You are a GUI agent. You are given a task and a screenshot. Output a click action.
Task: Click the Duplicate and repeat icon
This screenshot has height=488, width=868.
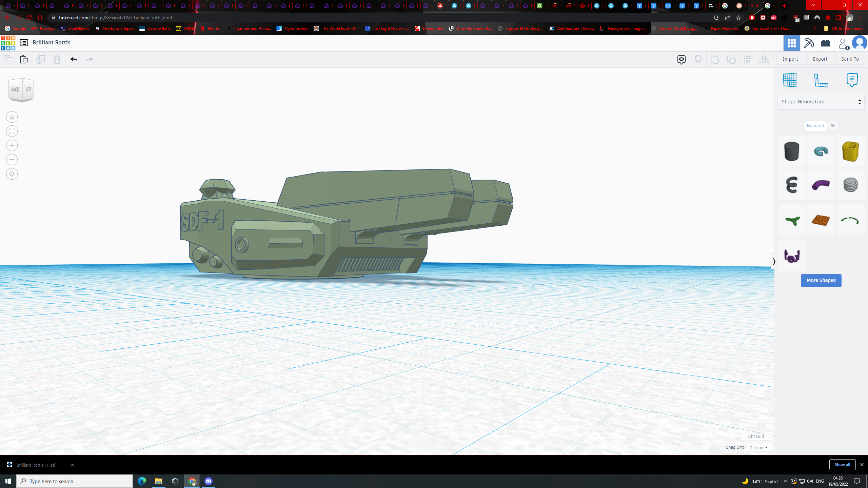[x=40, y=59]
